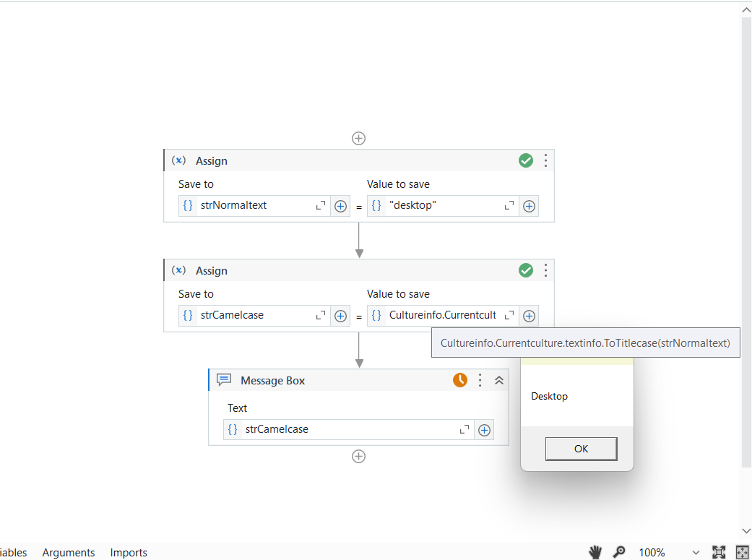The image size is (752, 560).
Task: Click the add activity plus below Message Box
Action: pyautogui.click(x=358, y=456)
